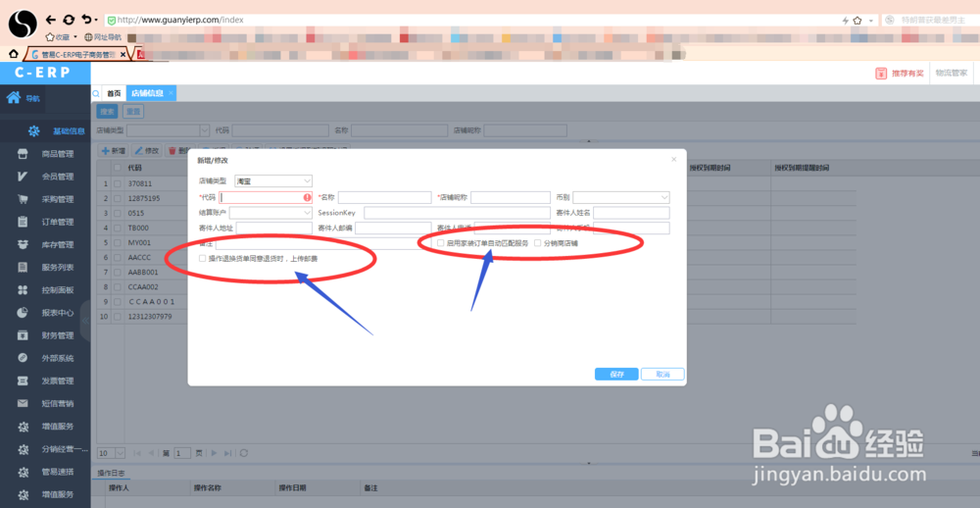Click the 推荐有奖 gift icon
Screen dimensions: 980x508
tap(881, 74)
